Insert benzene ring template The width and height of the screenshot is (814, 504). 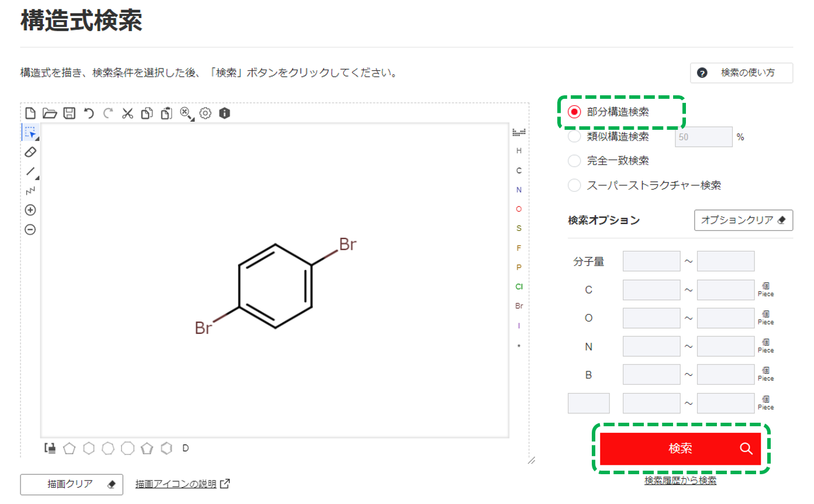[167, 448]
